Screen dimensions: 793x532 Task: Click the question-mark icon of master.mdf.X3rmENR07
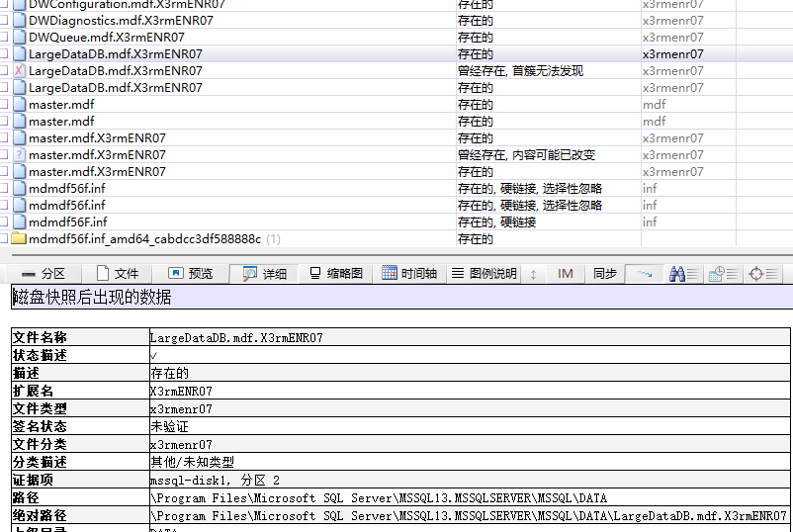(19, 154)
